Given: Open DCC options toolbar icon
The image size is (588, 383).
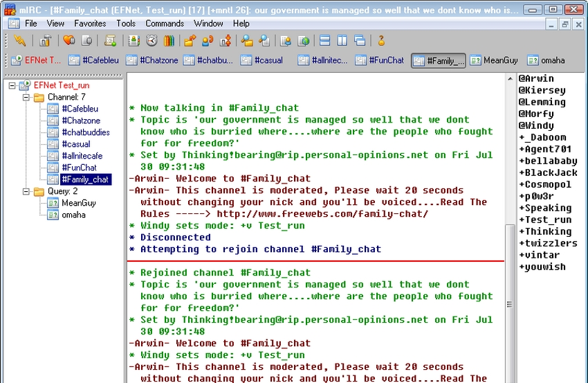Looking at the screenshot, I should (226, 41).
